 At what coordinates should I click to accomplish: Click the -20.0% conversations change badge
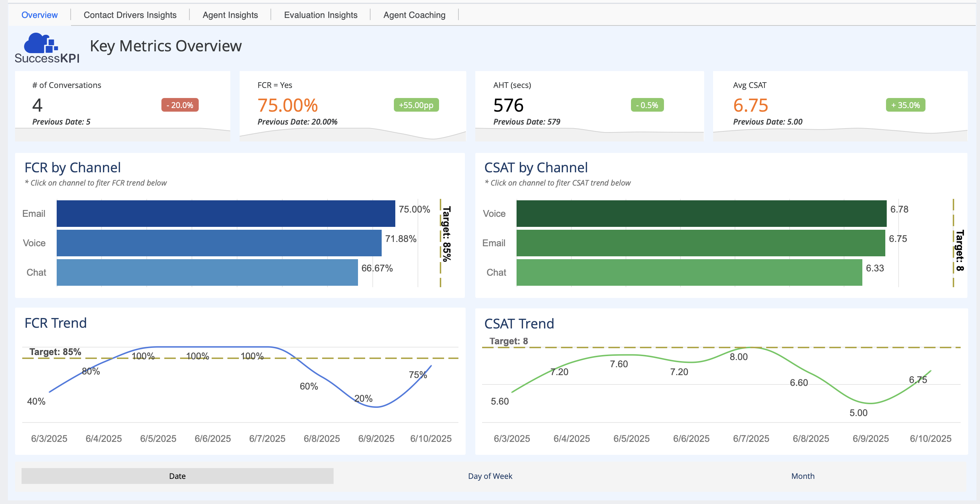[x=180, y=105]
